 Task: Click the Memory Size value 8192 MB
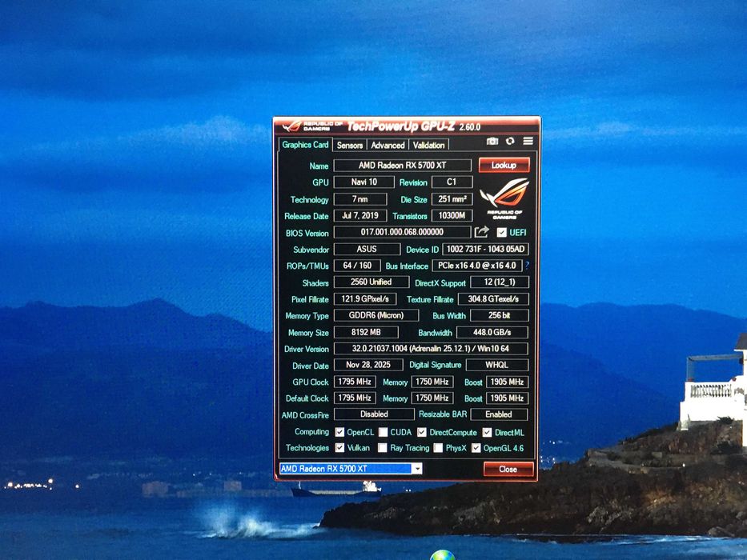[x=366, y=332]
